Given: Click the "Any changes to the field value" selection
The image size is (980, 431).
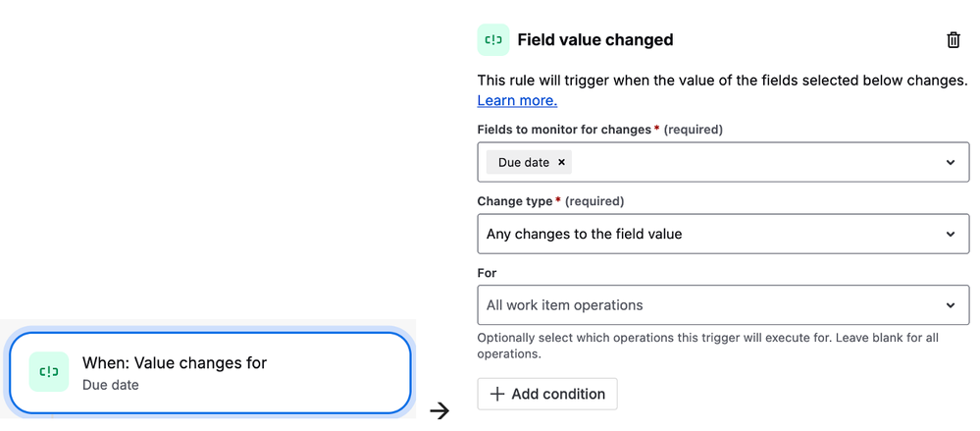Looking at the screenshot, I should pyautogui.click(x=584, y=235).
